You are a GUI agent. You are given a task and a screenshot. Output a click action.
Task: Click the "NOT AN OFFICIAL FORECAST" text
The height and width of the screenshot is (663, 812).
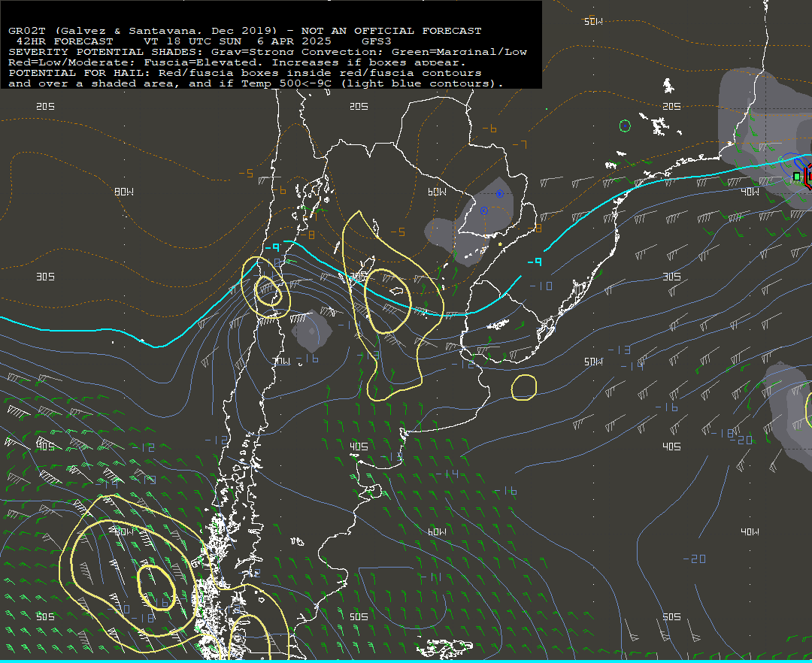tap(392, 31)
